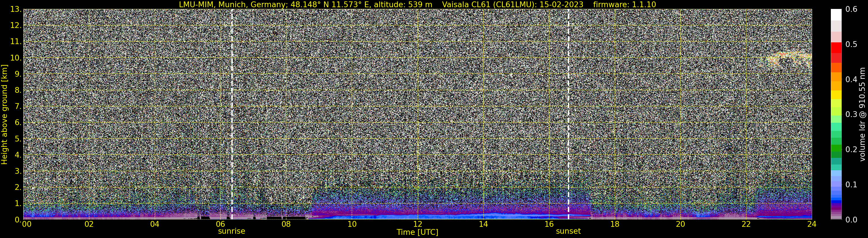The image size is (868, 238).
Task: Click the time tick label 24
Action: pos(812,224)
